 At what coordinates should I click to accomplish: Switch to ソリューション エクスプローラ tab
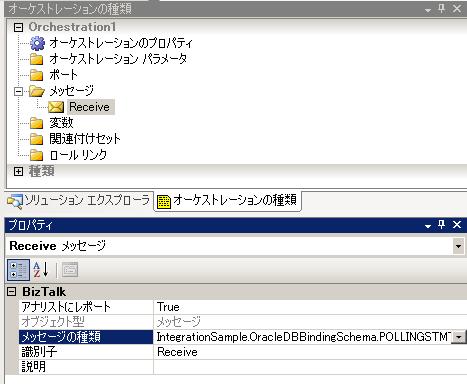click(x=79, y=200)
